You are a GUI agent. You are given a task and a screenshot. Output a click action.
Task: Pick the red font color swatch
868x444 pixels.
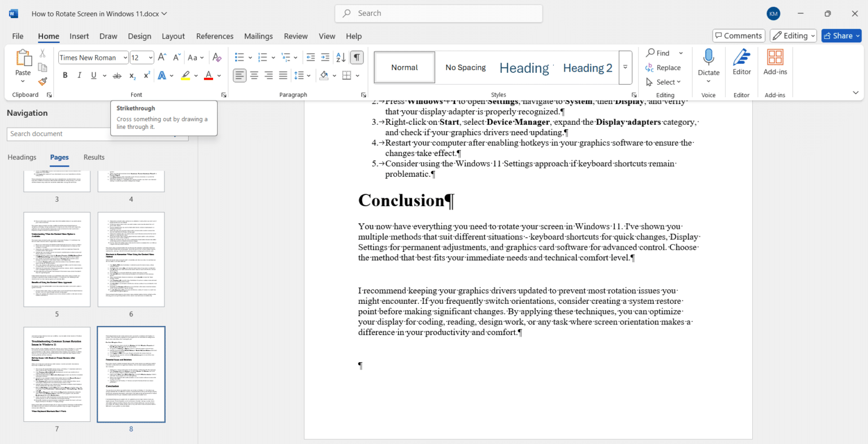[208, 75]
